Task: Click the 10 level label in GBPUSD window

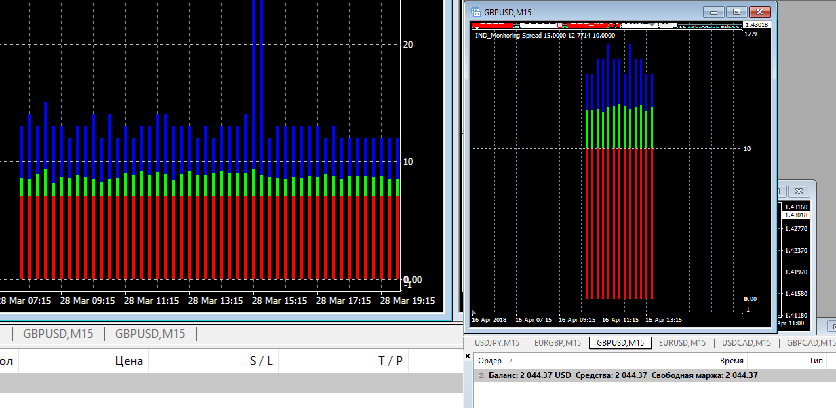Action: pyautogui.click(x=747, y=149)
